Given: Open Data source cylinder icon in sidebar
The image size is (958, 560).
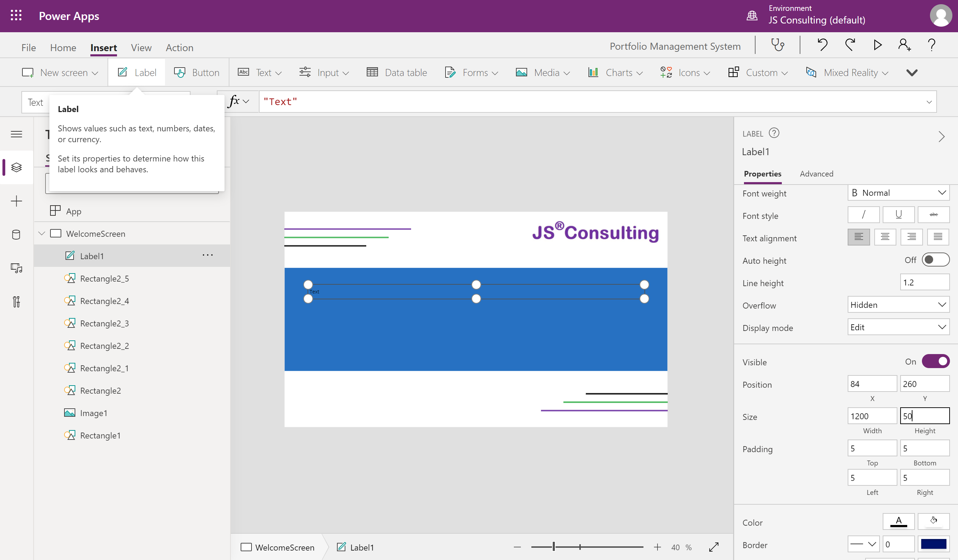Looking at the screenshot, I should click(x=16, y=235).
